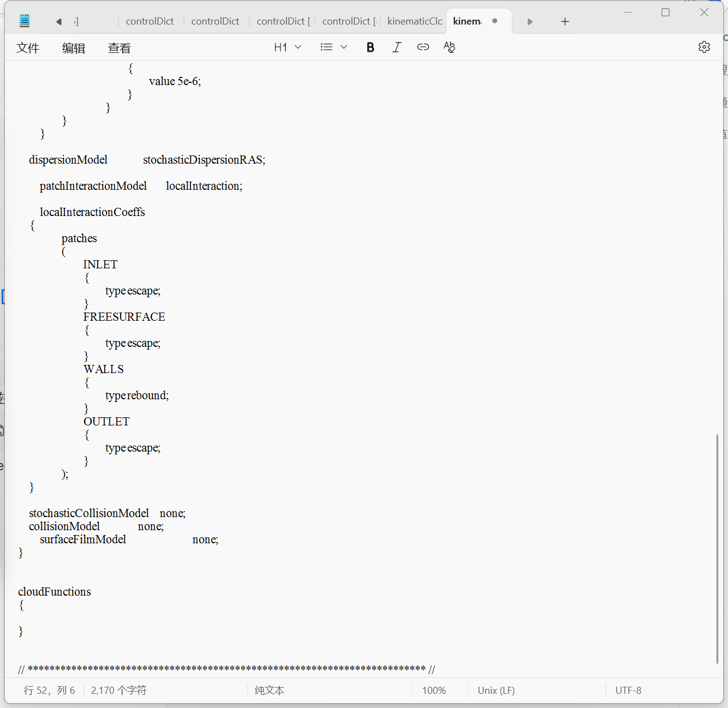Switch to the first controlDict tab

click(x=150, y=21)
